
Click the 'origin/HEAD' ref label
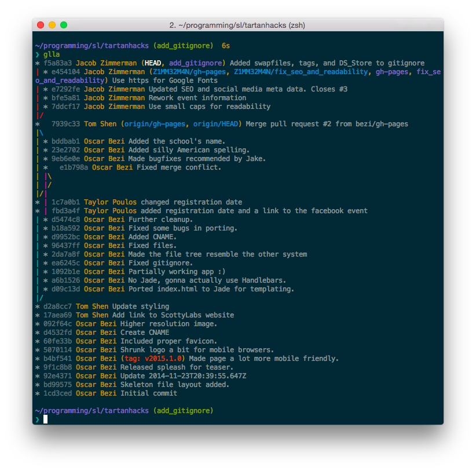(215, 124)
